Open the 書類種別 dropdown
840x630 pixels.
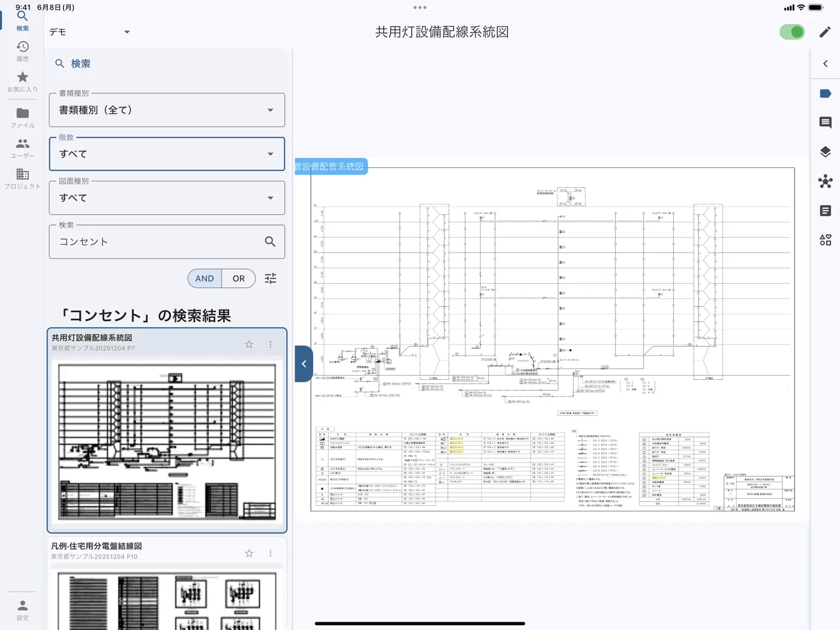(167, 110)
